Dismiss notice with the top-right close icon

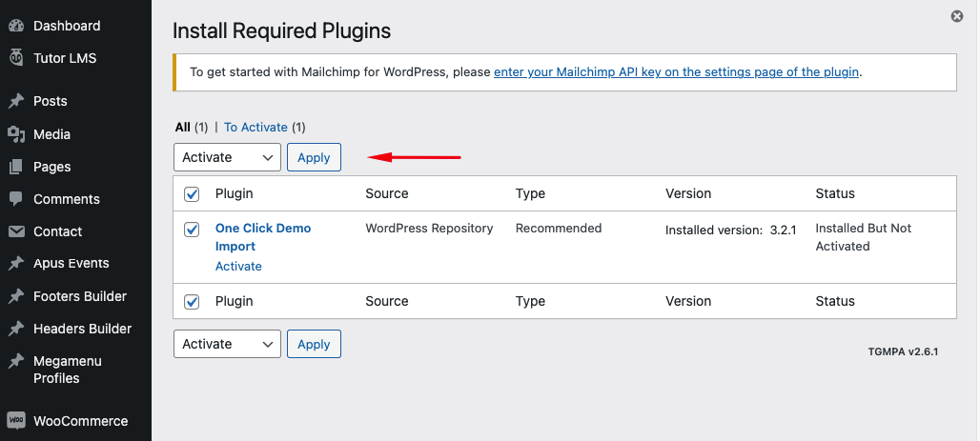click(x=957, y=16)
